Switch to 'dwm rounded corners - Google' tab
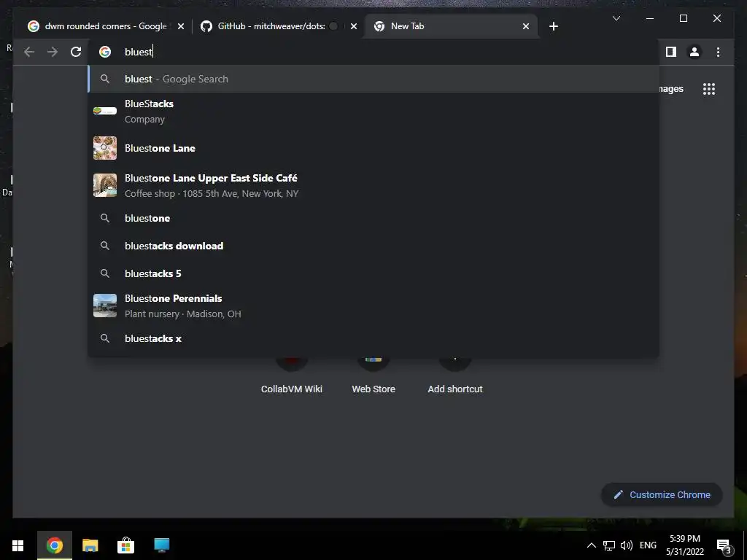 point(106,26)
